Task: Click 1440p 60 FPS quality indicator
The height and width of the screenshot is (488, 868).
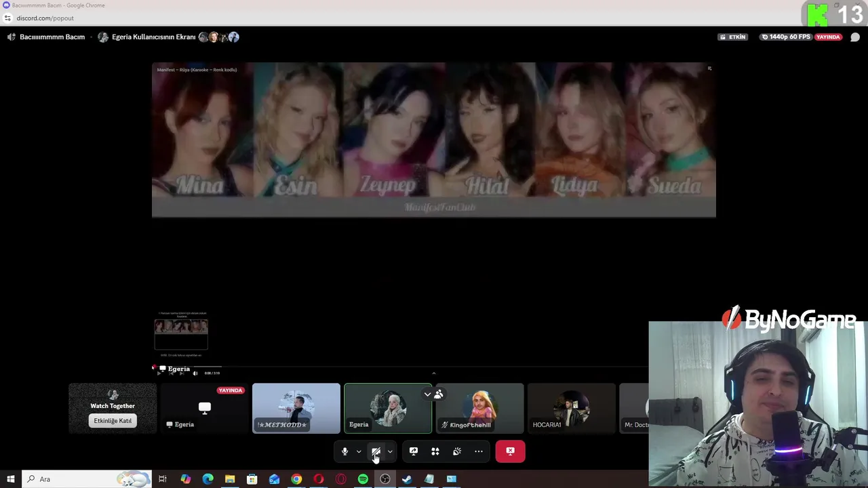Action: (785, 37)
